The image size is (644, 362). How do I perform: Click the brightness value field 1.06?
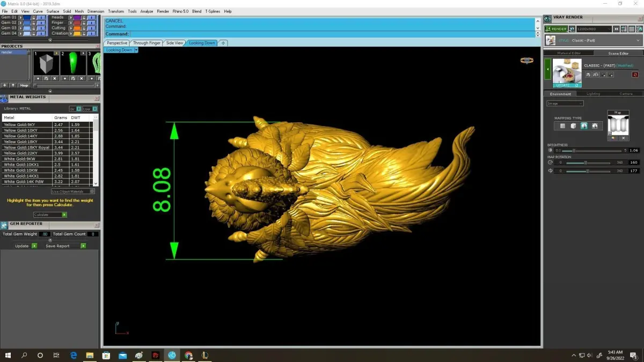point(634,151)
